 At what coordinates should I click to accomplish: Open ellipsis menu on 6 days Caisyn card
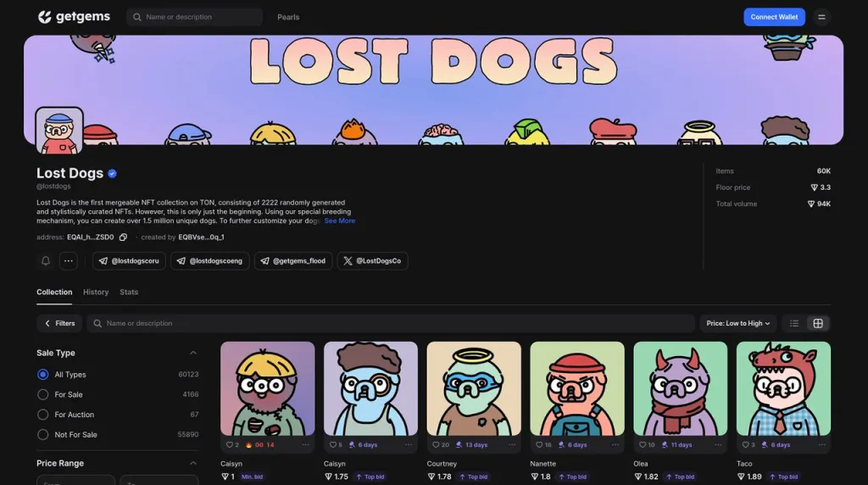(409, 444)
